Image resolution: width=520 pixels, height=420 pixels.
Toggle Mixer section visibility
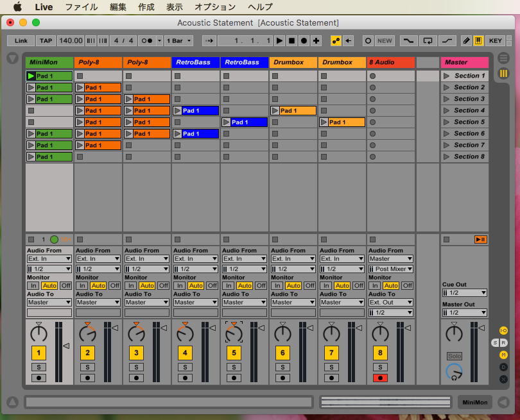click(x=503, y=355)
